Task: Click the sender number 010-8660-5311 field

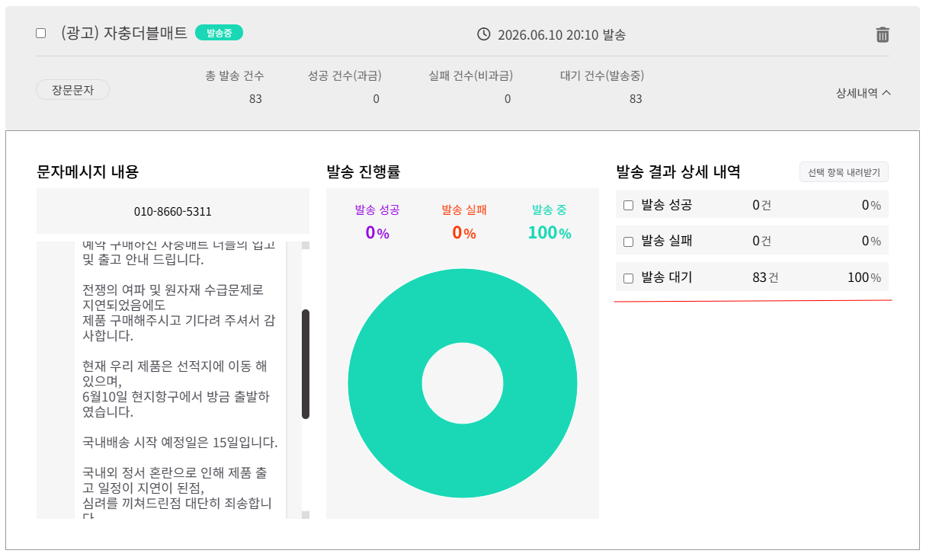Action: pyautogui.click(x=173, y=211)
